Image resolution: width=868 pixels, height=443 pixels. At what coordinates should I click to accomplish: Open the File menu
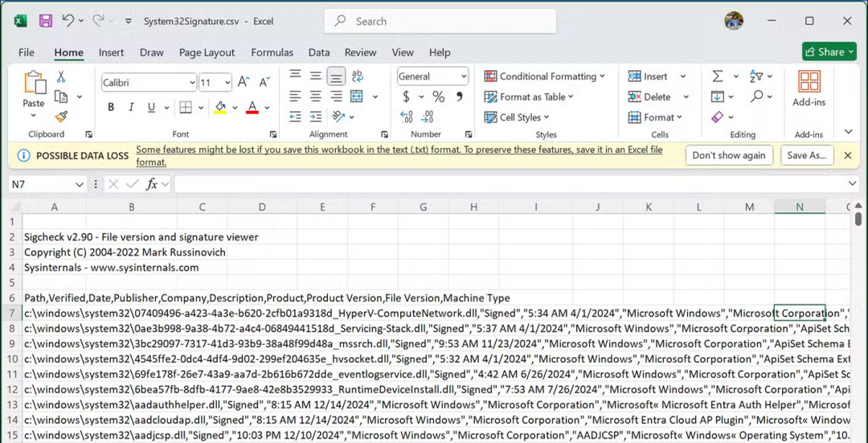click(x=26, y=52)
